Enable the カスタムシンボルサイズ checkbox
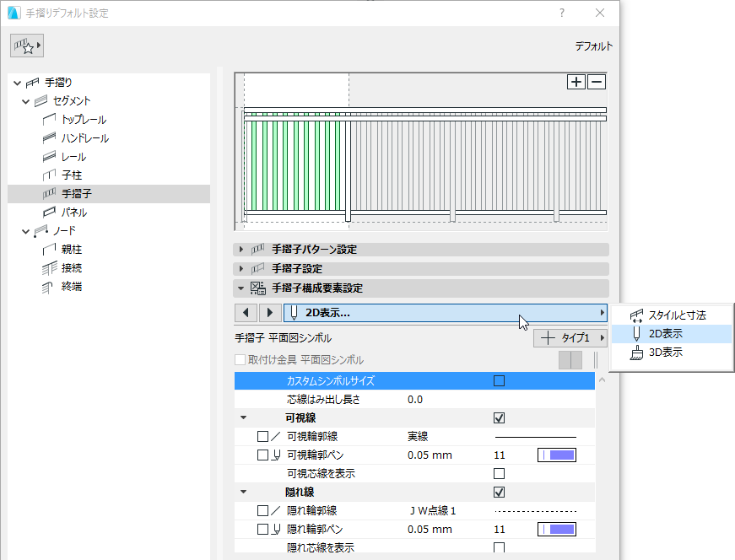735x560 pixels. (498, 380)
